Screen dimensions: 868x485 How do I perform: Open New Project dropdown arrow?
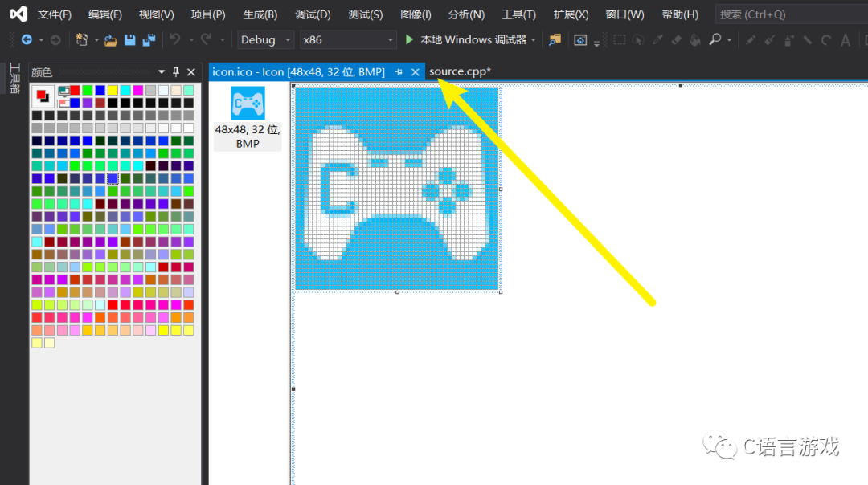(96, 40)
